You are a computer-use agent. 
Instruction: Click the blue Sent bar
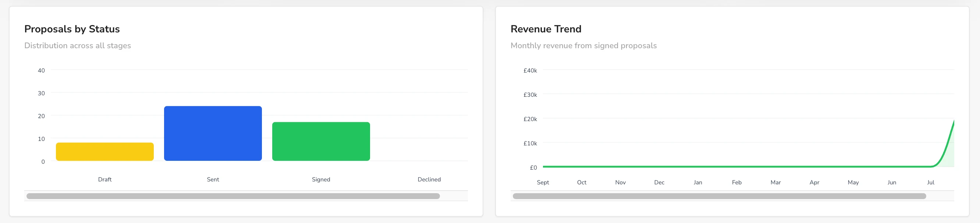click(x=213, y=133)
